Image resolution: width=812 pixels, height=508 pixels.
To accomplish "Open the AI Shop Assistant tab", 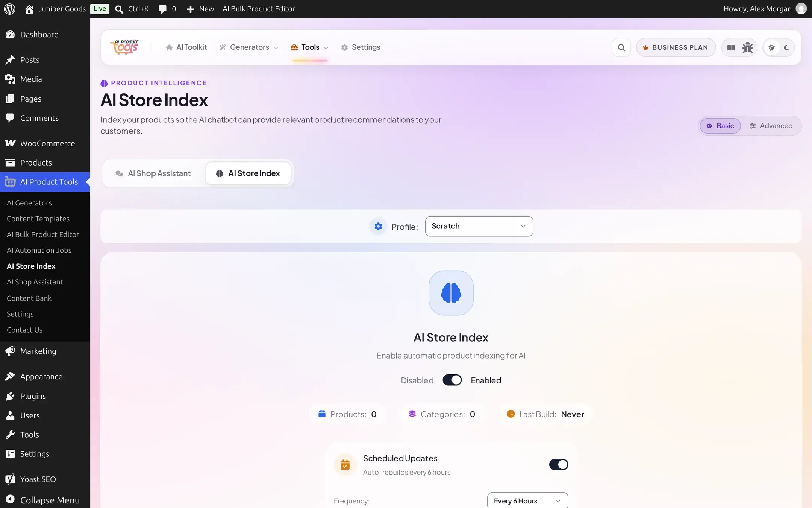I will [153, 173].
